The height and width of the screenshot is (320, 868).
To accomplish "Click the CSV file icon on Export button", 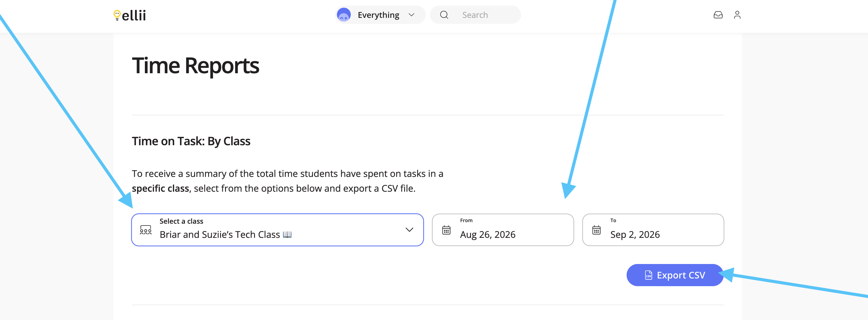I will (x=649, y=275).
